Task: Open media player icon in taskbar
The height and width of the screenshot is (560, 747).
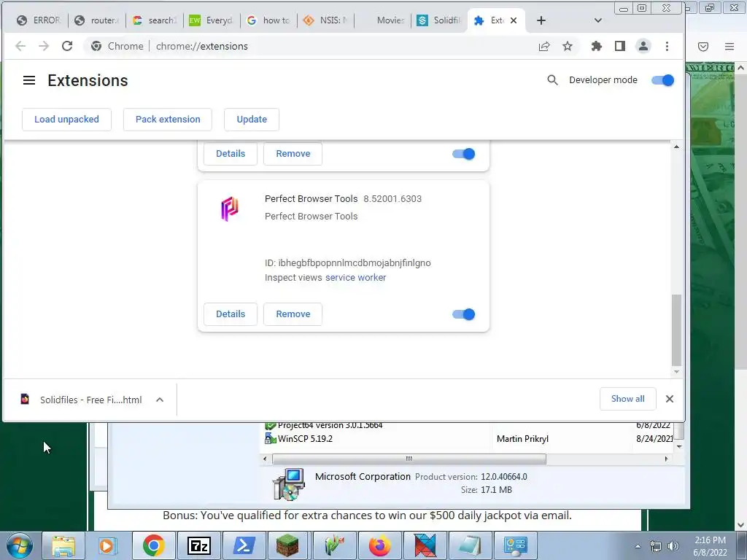Action: pos(108,545)
